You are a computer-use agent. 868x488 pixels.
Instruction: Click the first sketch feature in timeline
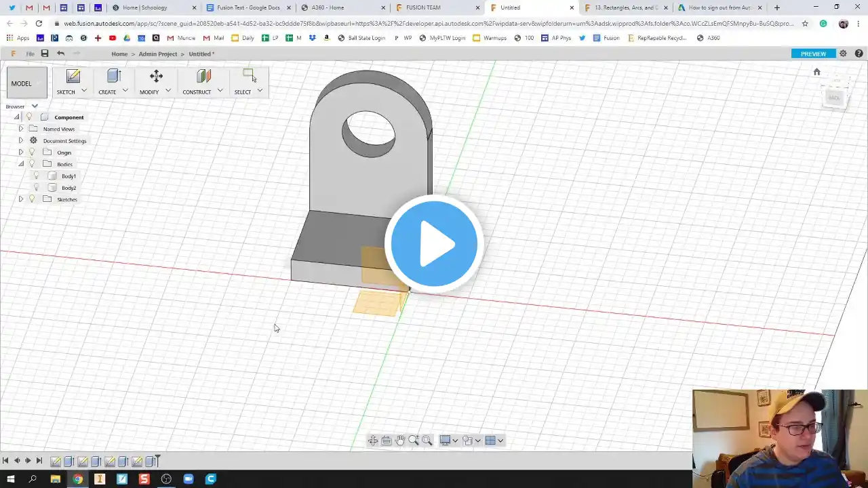pos(56,462)
